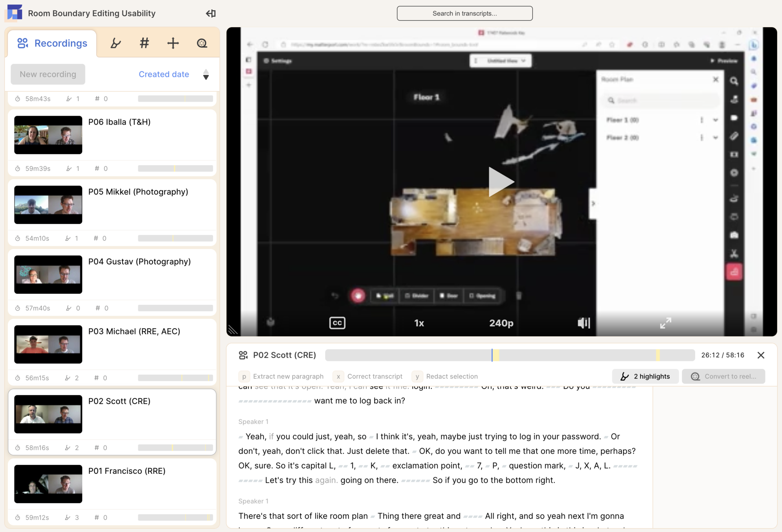Open the highlights tab icon

pos(116,43)
